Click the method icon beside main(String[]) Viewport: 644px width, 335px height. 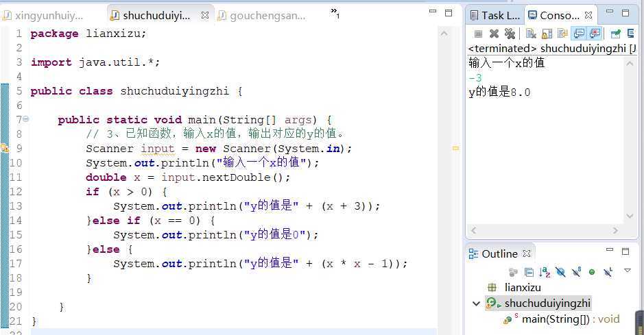510,319
